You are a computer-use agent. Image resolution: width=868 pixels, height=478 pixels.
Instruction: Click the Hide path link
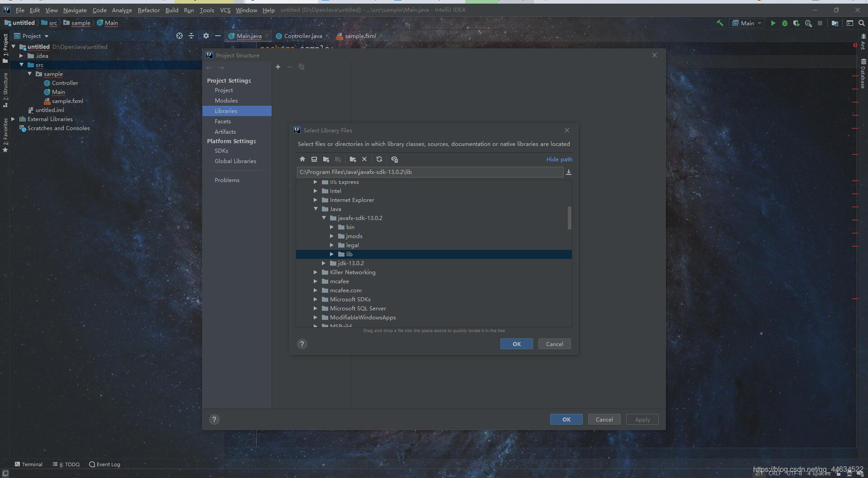tap(559, 159)
